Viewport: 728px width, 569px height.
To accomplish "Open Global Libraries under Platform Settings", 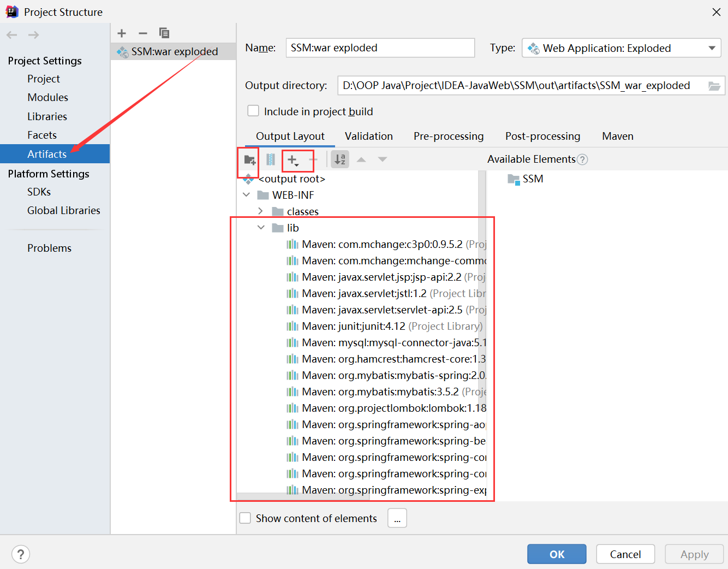I will coord(64,210).
